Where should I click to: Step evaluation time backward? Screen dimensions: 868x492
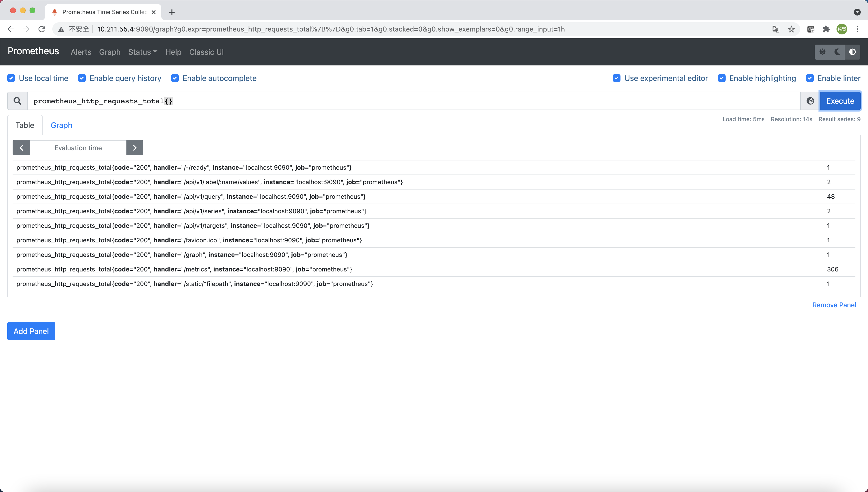click(21, 148)
